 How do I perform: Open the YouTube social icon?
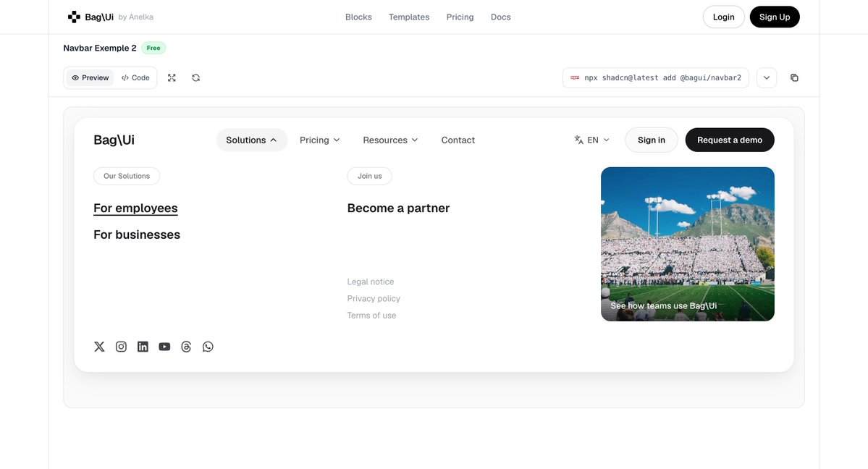164,347
